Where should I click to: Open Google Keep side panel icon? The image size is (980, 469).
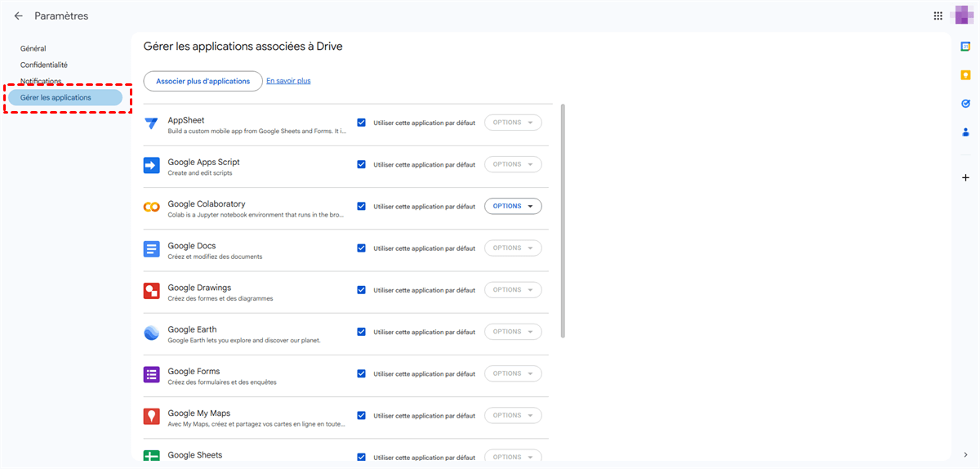pos(965,75)
